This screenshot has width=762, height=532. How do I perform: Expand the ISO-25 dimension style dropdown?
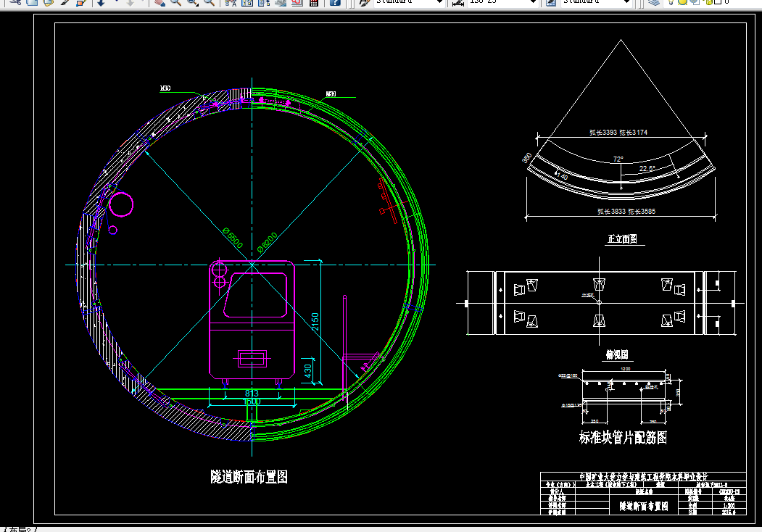tap(533, 2)
